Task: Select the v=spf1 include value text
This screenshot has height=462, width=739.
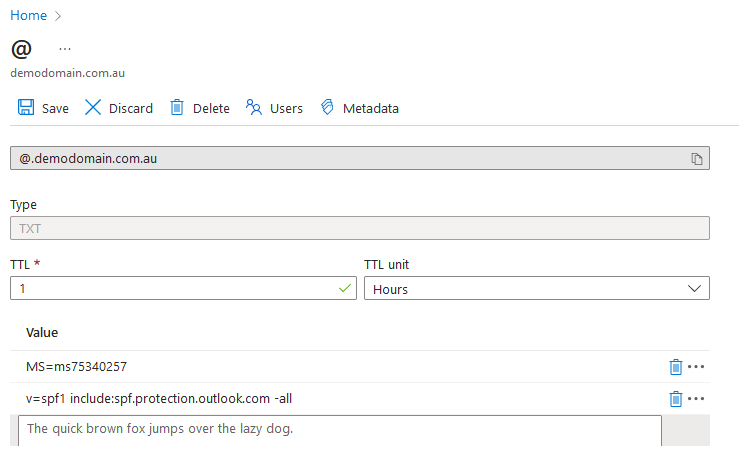Action: 159,399
